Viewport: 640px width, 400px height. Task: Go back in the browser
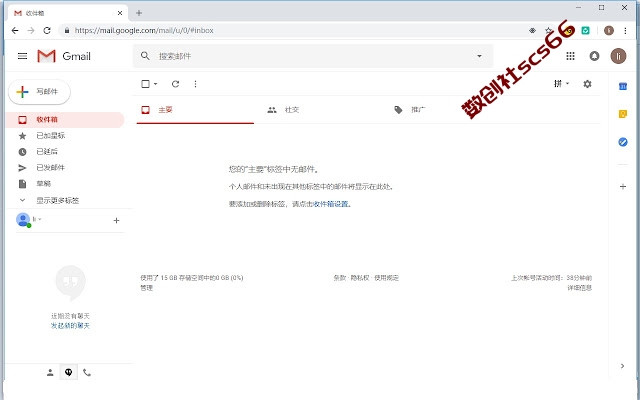coord(15,30)
